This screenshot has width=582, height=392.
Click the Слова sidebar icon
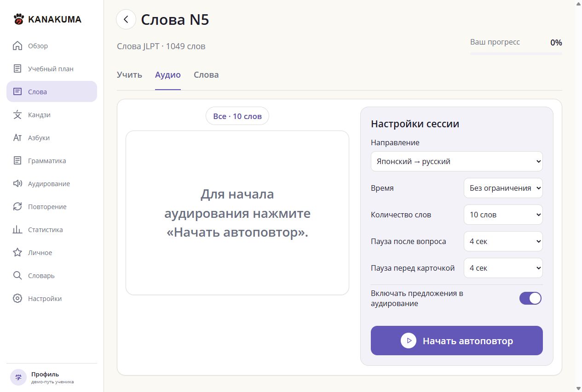17,92
